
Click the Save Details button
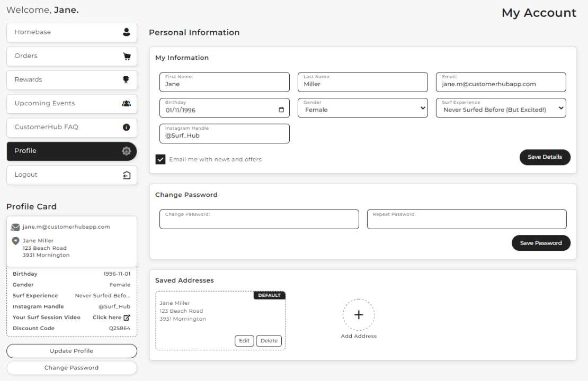pos(545,157)
